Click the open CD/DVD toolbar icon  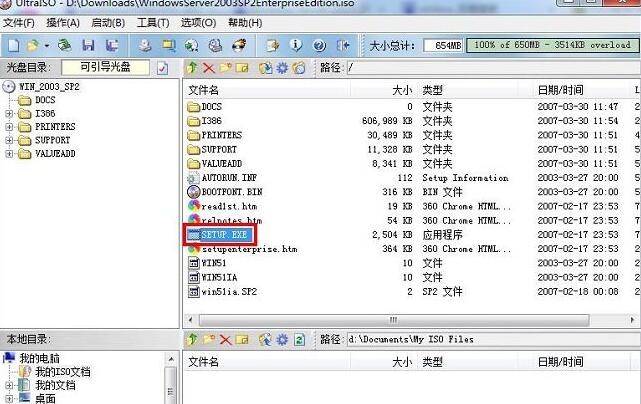[x=64, y=45]
